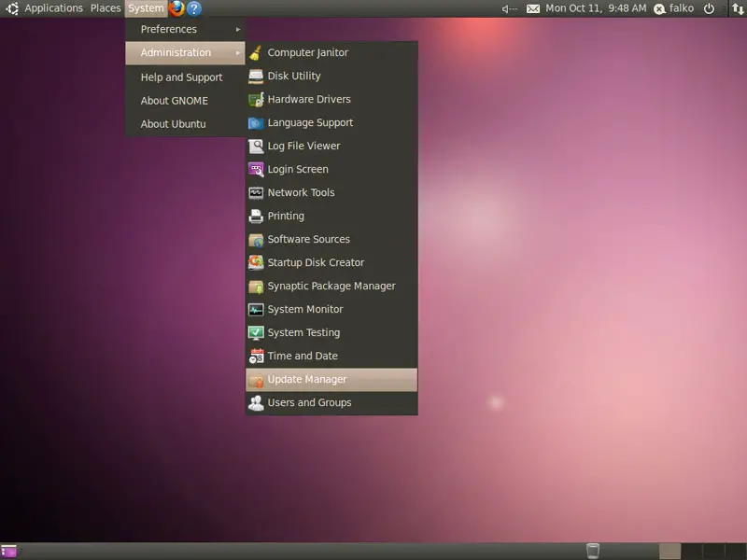Launch Computer Janitor from its label
This screenshot has height=560, width=747.
click(x=308, y=52)
